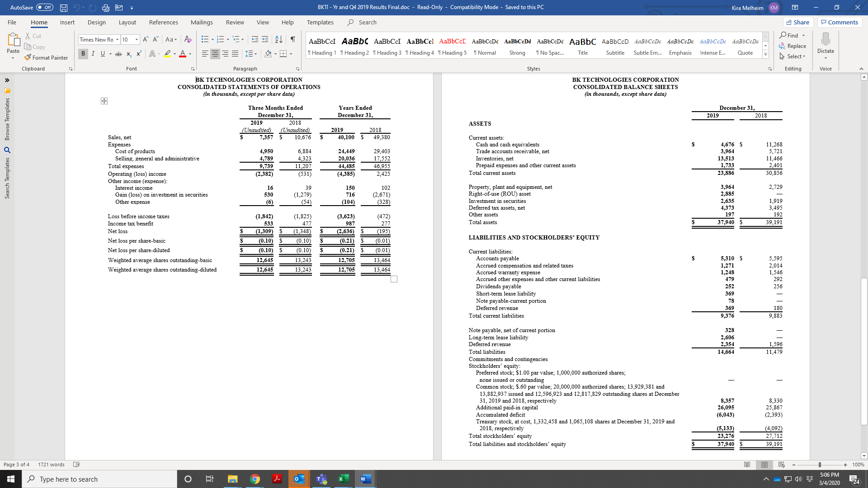This screenshot has height=488, width=868.
Task: Click Increase Font Size icon
Action: click(x=146, y=39)
